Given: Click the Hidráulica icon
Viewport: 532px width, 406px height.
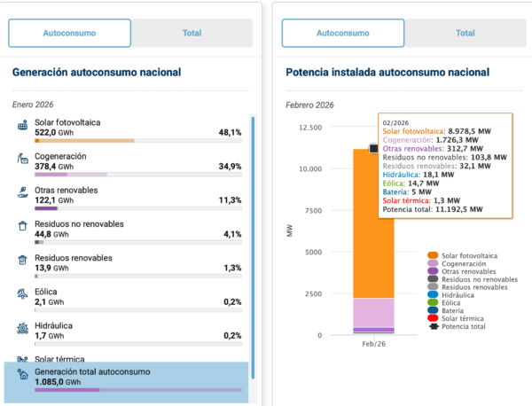Looking at the screenshot, I should point(22,328).
